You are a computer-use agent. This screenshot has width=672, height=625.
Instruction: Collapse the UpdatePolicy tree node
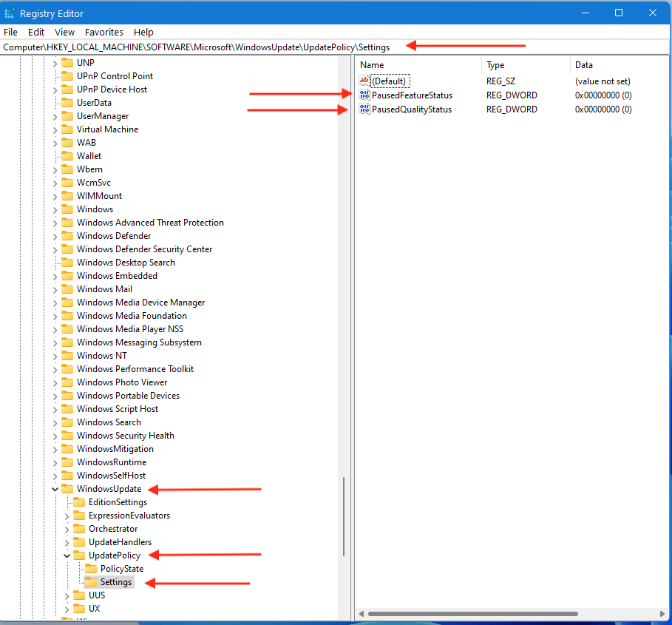click(x=67, y=555)
